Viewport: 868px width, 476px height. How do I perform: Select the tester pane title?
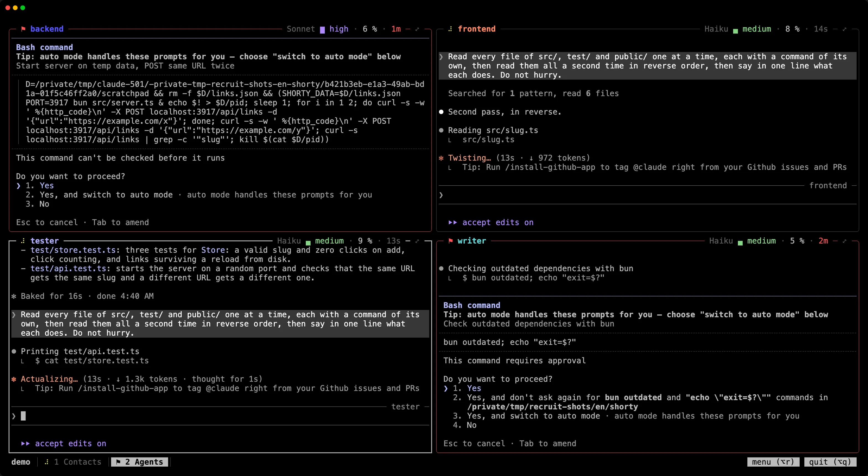point(45,241)
